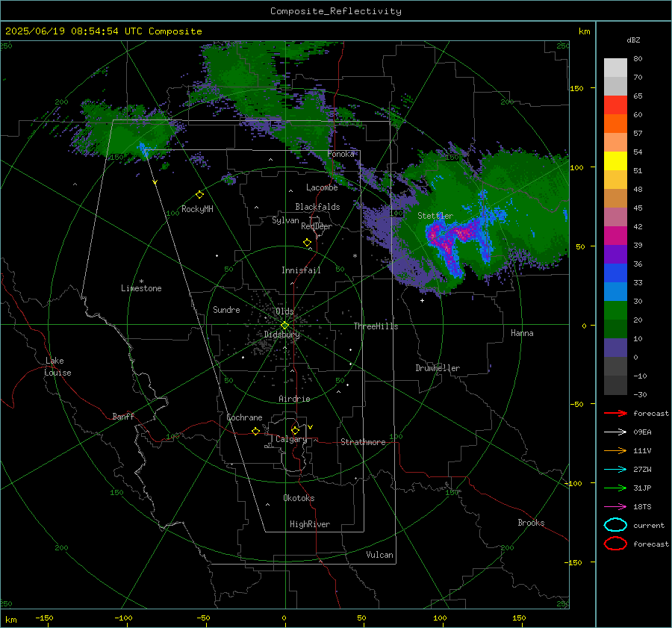Click the Cochrane town label
The image size is (672, 628).
tap(244, 417)
